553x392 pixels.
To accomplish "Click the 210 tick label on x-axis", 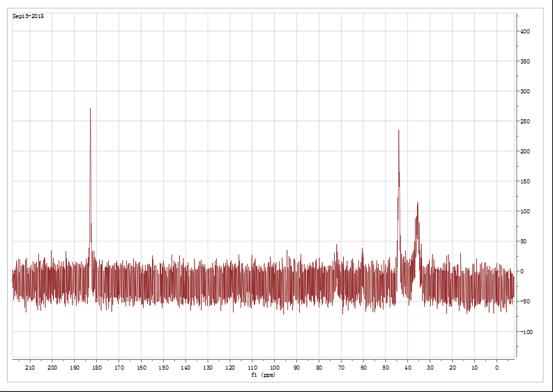I will (x=29, y=368).
